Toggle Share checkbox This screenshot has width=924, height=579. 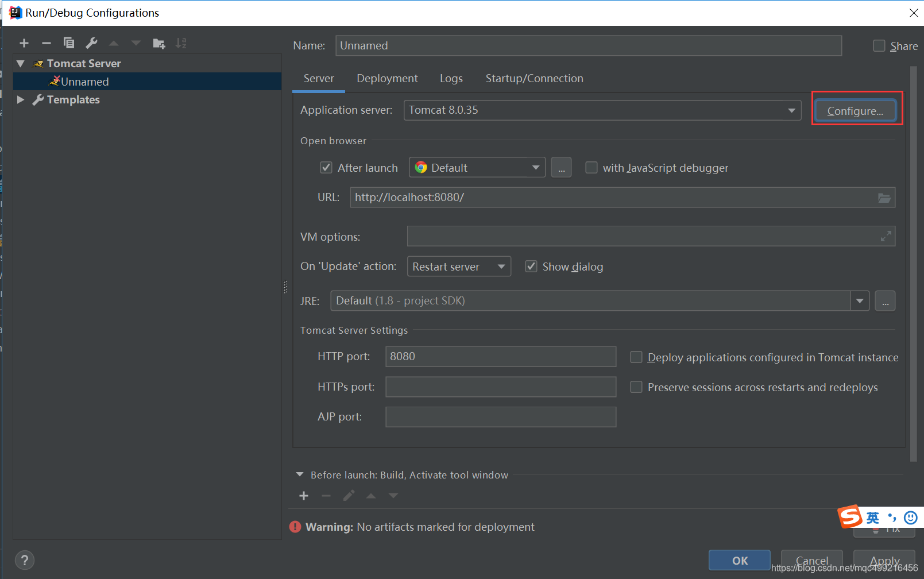(879, 46)
